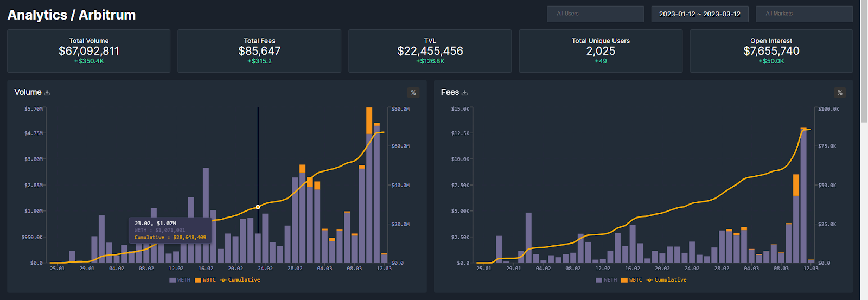Click the Volume chart title

point(28,92)
